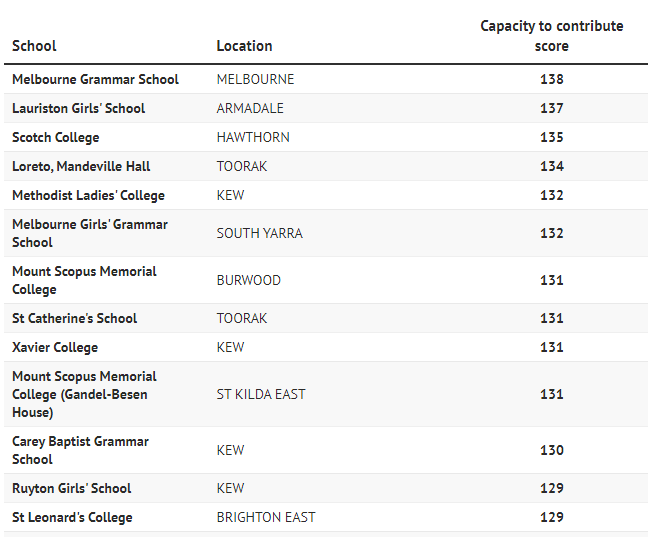Click the score 130 cell
The image size is (650, 537).
click(551, 450)
